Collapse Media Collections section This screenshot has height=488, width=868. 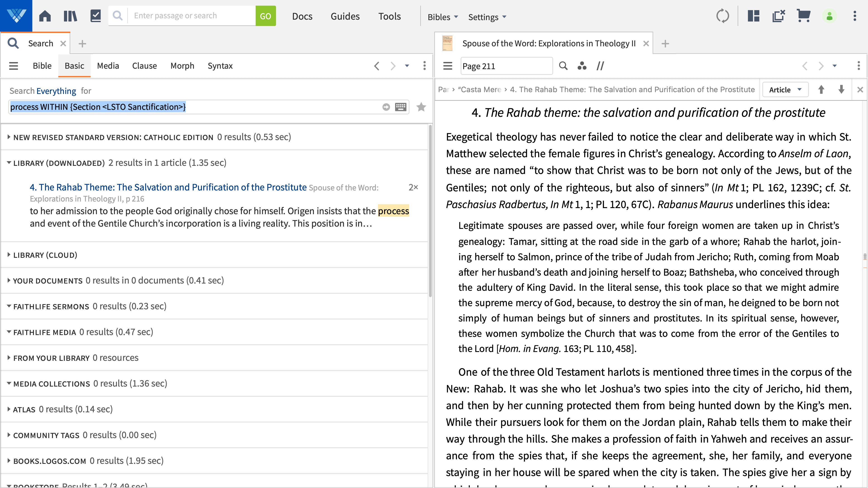(x=9, y=383)
